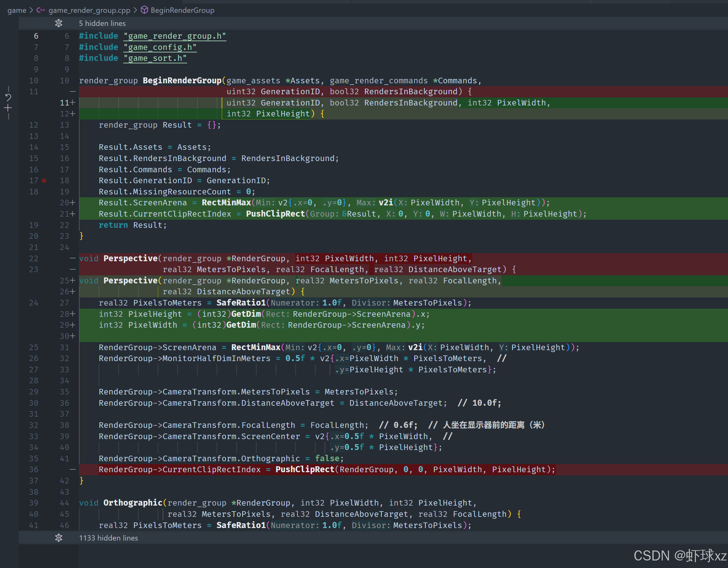Open the BeginRenderGroup symbol breadcrumb
Screen dimensions: 728x568
182,10
